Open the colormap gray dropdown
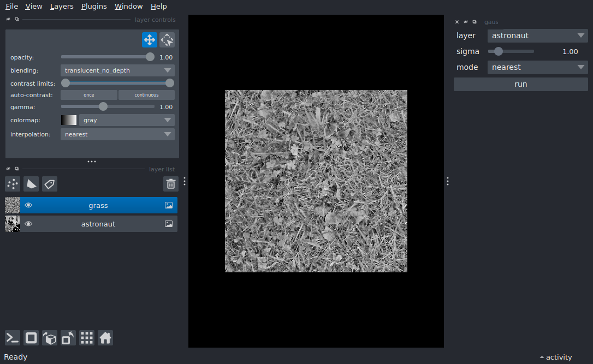Viewport: 593px width, 364px height. 127,120
